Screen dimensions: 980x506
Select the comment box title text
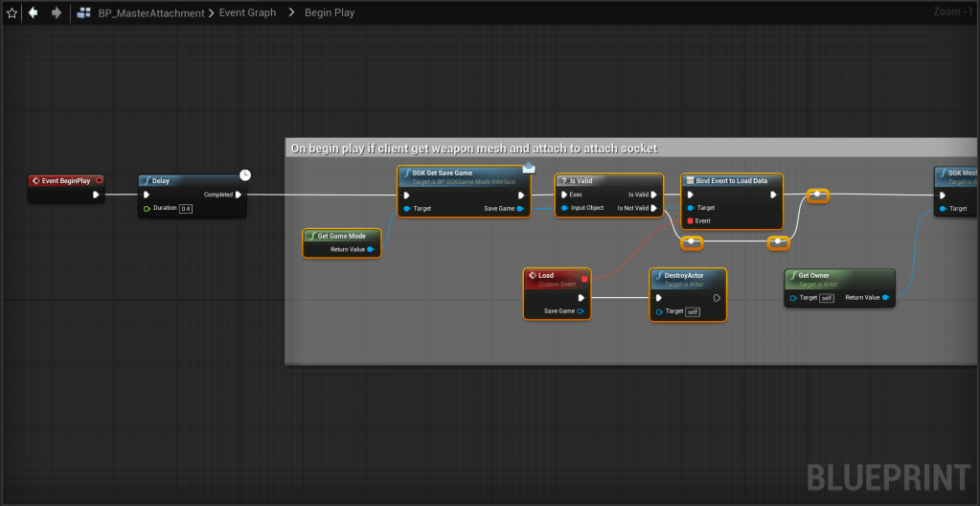474,148
